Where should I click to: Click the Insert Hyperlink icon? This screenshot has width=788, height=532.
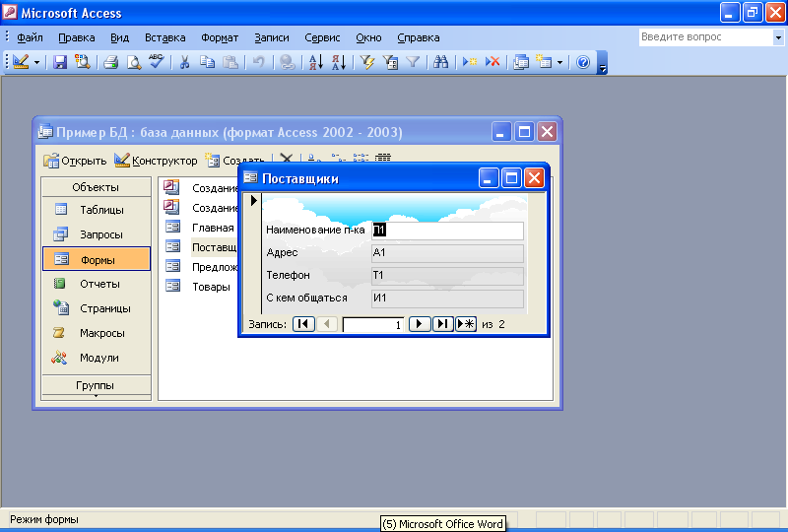(287, 62)
